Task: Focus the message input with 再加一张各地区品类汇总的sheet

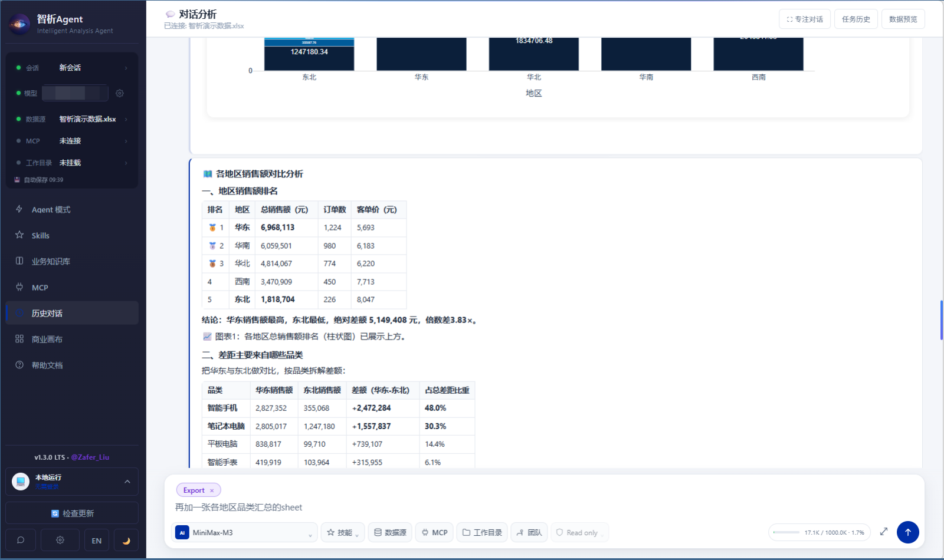Action: (x=544, y=508)
